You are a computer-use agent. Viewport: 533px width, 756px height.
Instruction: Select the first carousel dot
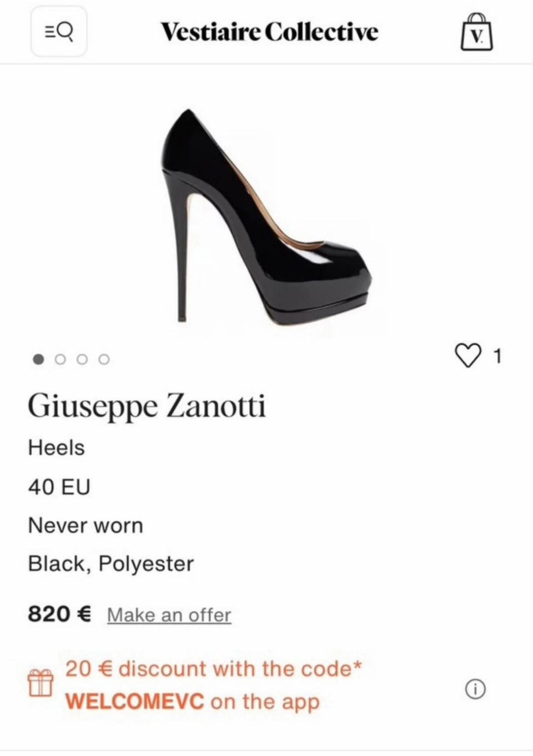[x=38, y=359]
